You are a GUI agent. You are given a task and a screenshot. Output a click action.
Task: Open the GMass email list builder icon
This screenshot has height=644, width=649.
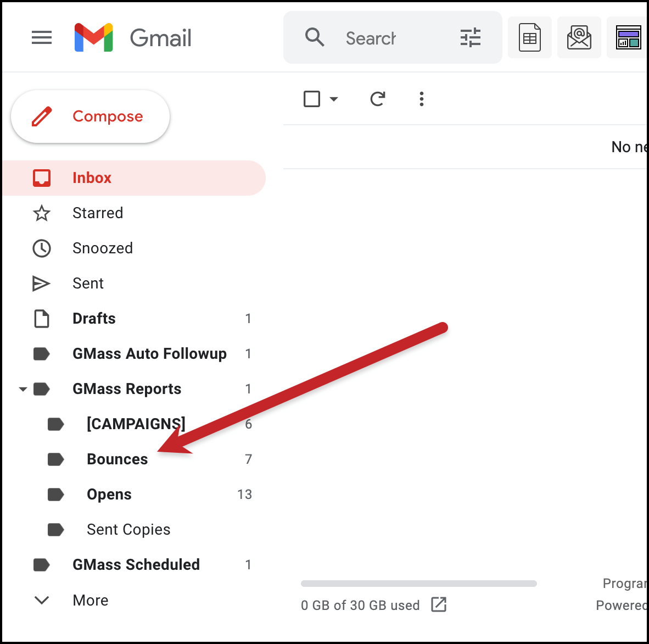(x=579, y=37)
